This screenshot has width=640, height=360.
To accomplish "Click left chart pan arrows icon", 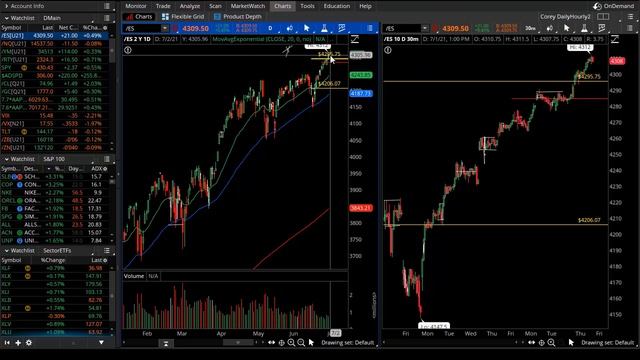I will 271,343.
